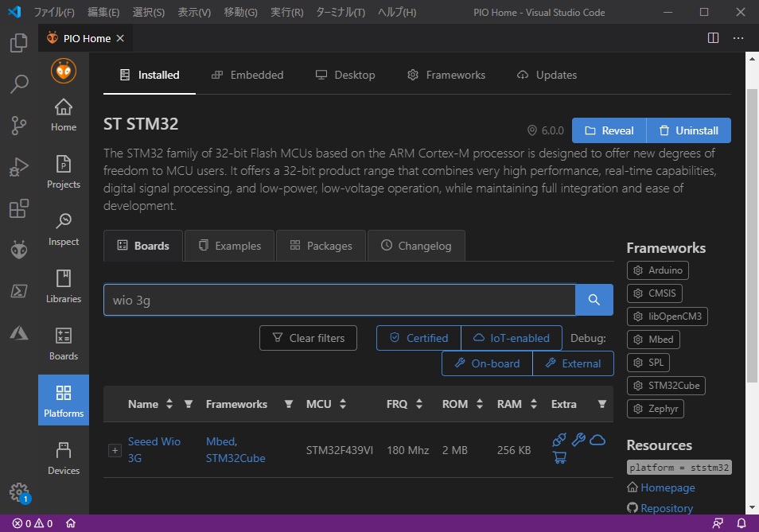Select the Zephyr framework tag
This screenshot has height=532, width=759.
pyautogui.click(x=656, y=409)
